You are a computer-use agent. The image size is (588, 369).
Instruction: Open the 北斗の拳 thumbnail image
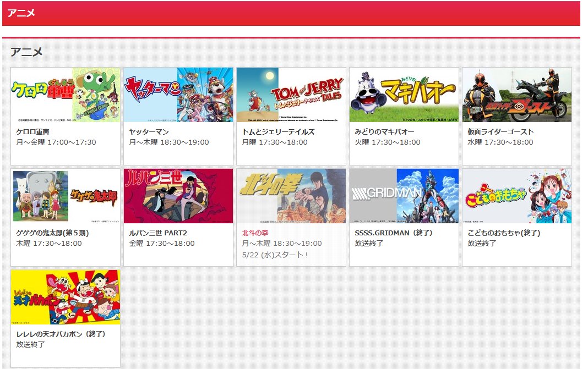[x=291, y=196]
